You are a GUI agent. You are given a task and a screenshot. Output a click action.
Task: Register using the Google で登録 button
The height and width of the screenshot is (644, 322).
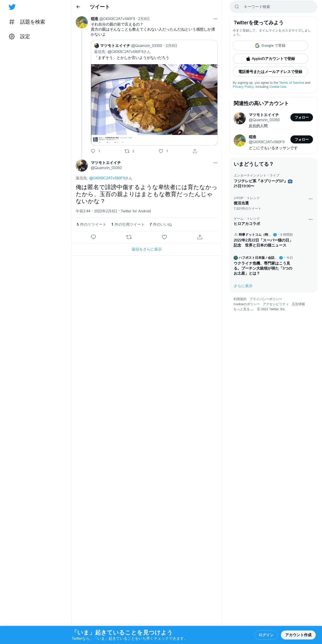(270, 46)
